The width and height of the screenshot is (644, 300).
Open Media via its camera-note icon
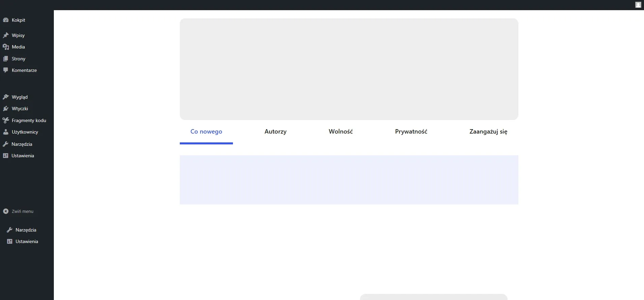[6, 47]
